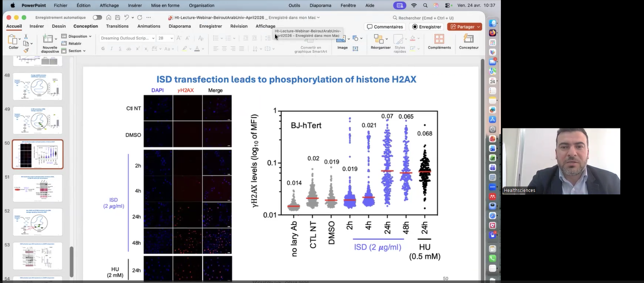This screenshot has height=283, width=644.
Task: Click the copy icon in ribbon
Action: click(26, 44)
